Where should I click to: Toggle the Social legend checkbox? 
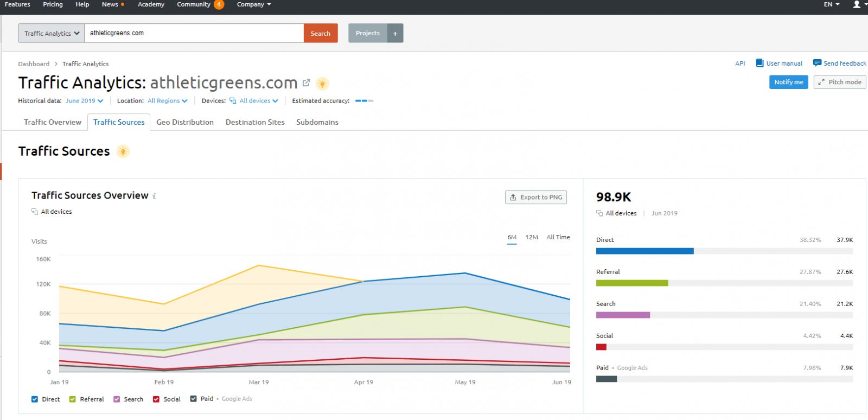[156, 399]
